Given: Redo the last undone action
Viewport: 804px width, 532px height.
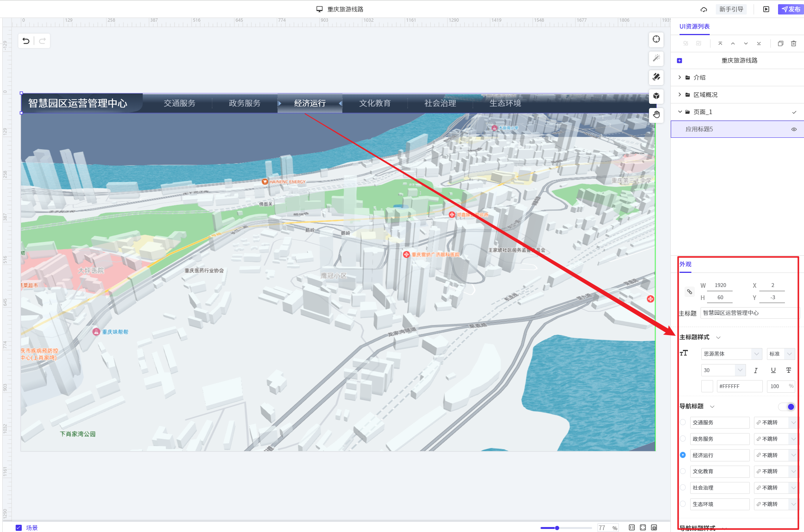Looking at the screenshot, I should point(42,41).
